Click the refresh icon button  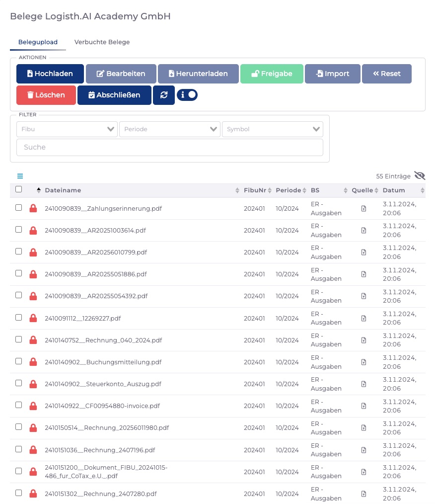(x=164, y=95)
